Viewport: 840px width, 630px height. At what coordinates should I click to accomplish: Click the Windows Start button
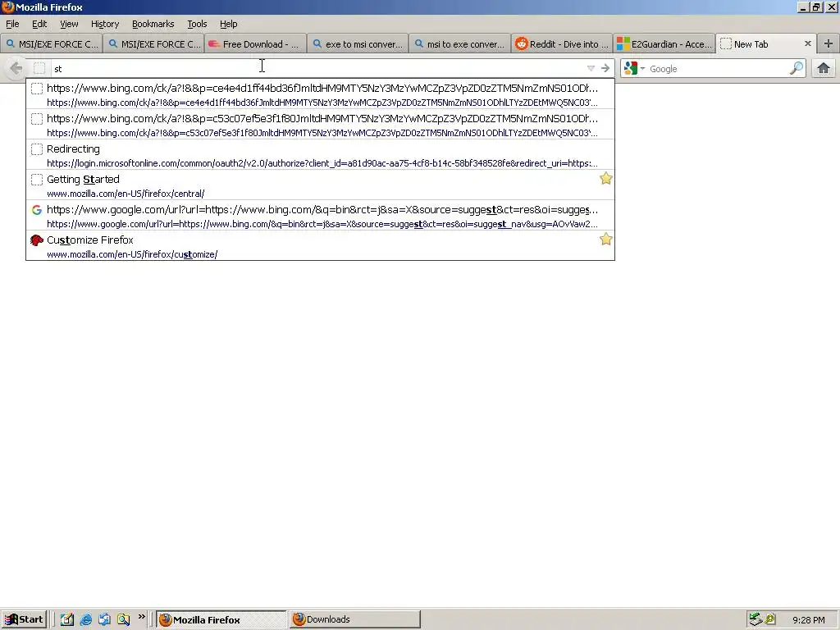pyautogui.click(x=24, y=619)
